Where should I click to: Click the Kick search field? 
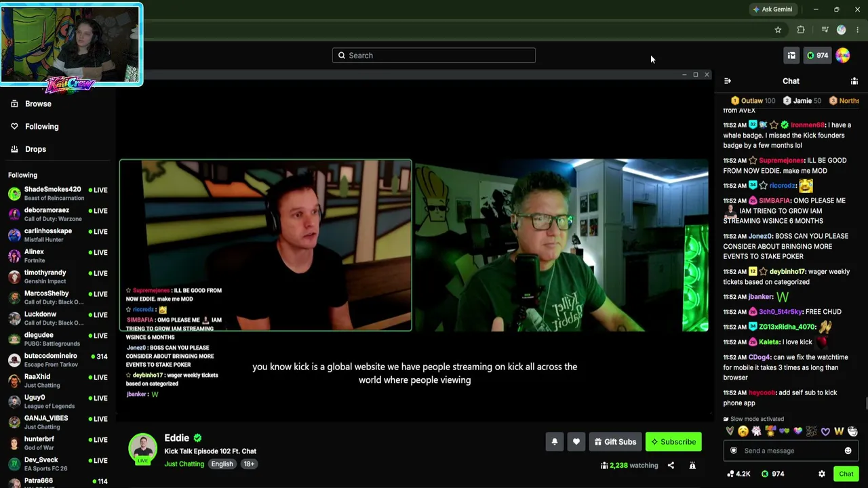click(x=434, y=56)
